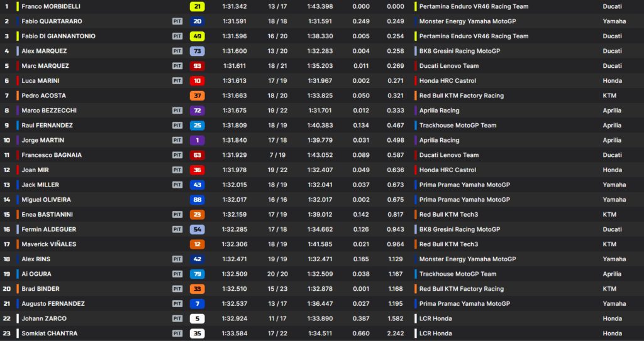644x341 pixels.
Task: Select rider name Marc MARQUEZ
Action: coord(45,66)
